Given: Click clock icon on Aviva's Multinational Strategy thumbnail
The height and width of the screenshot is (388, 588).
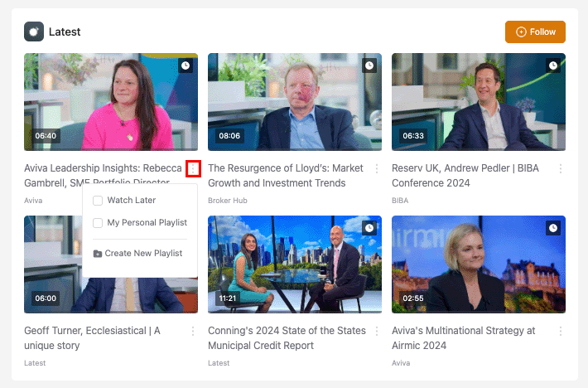Looking at the screenshot, I should 553,228.
